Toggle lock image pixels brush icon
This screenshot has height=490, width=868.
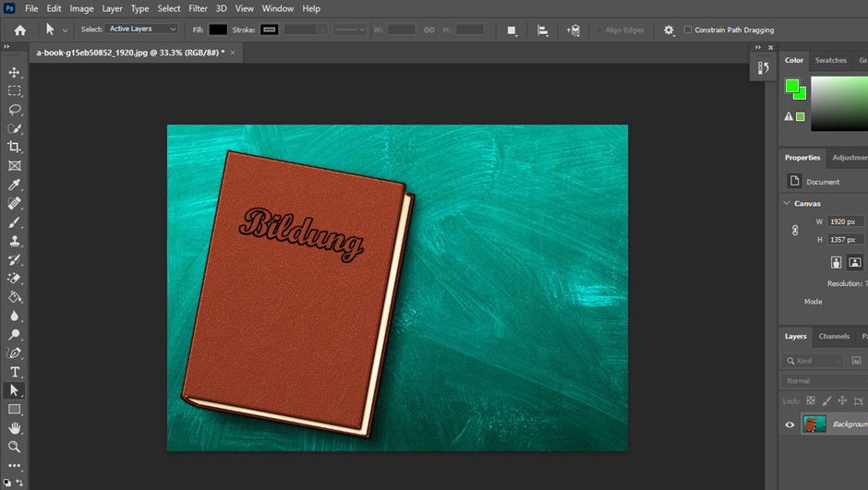pyautogui.click(x=826, y=400)
